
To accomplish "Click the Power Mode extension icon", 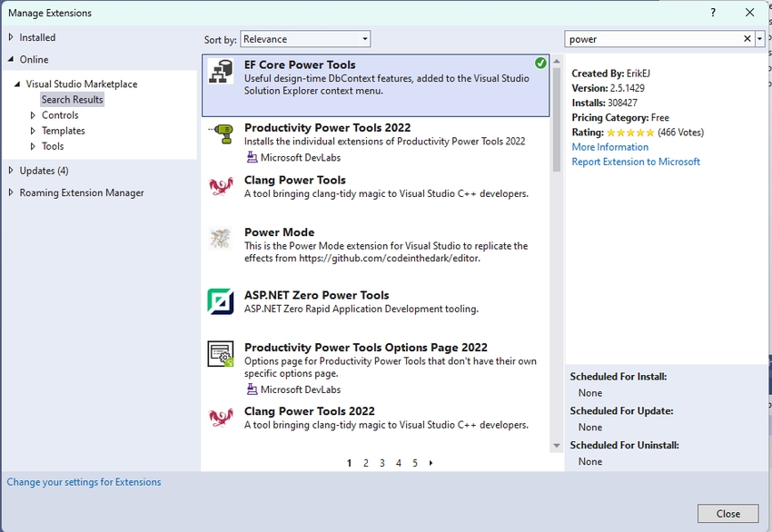I will [221, 239].
